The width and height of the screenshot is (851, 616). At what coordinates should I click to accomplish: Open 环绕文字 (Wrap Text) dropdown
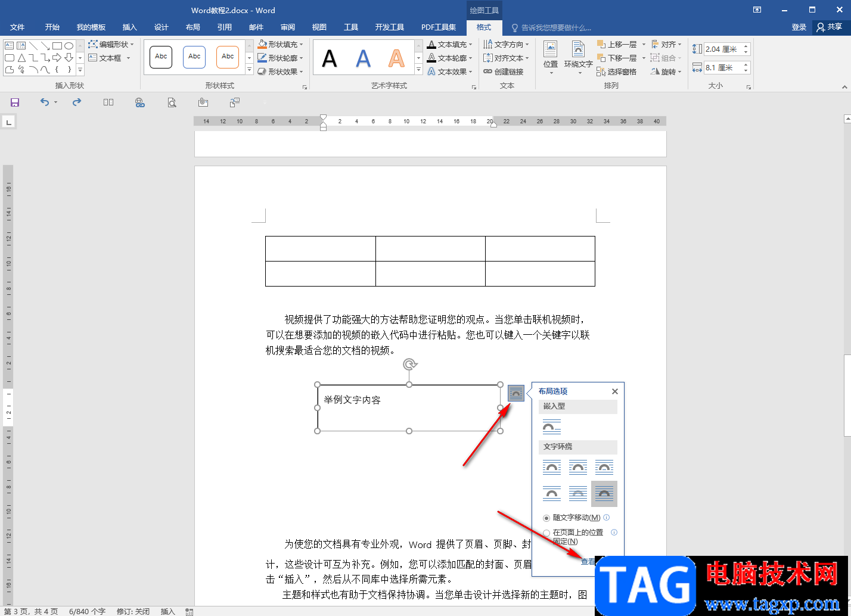578,58
